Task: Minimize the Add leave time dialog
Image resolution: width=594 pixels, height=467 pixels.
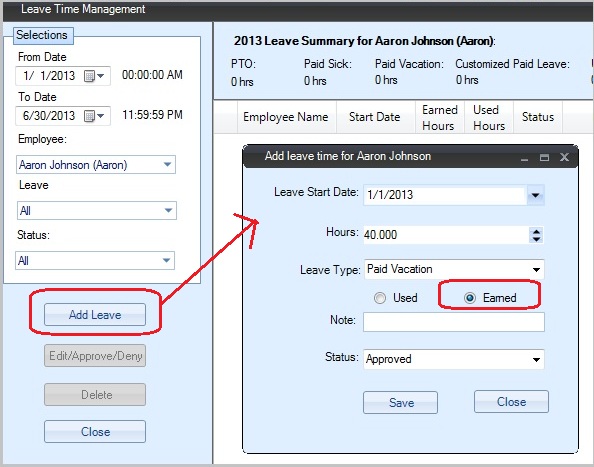Action: pos(524,159)
